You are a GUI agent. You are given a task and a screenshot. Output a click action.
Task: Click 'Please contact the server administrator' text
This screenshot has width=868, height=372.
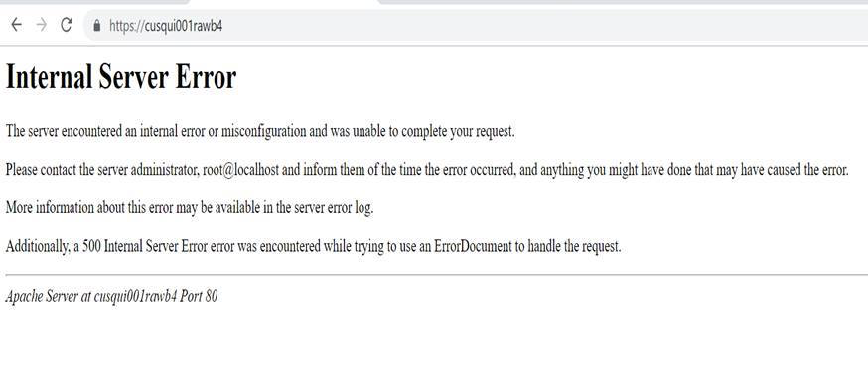(x=102, y=170)
